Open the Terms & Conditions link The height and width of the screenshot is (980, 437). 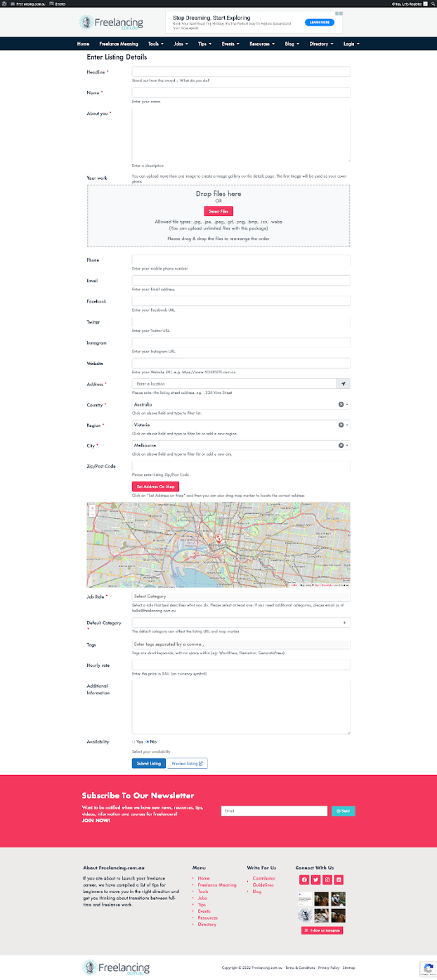tap(300, 967)
